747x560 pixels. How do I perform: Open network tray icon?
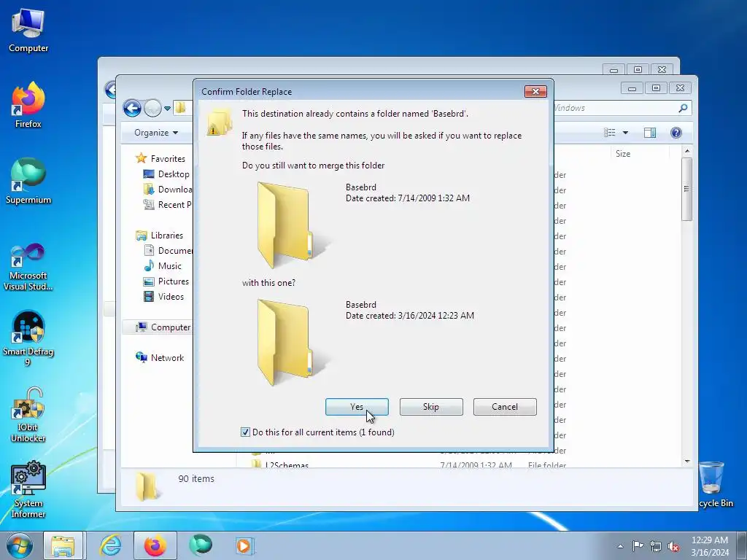point(656,546)
